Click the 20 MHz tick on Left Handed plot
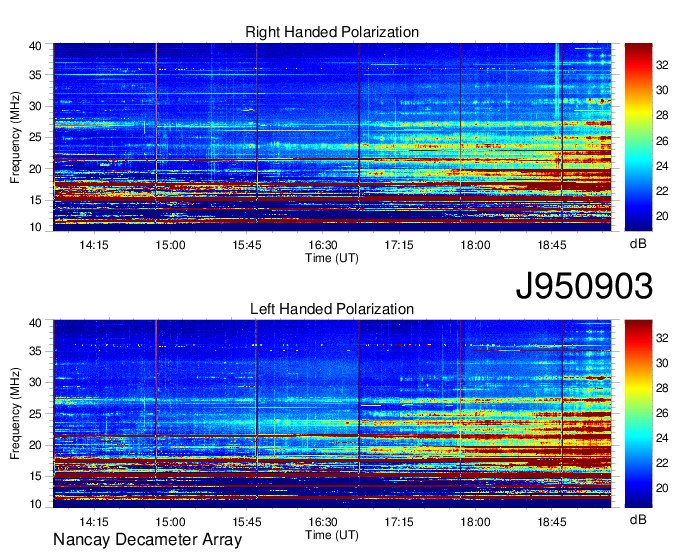 tap(35, 445)
